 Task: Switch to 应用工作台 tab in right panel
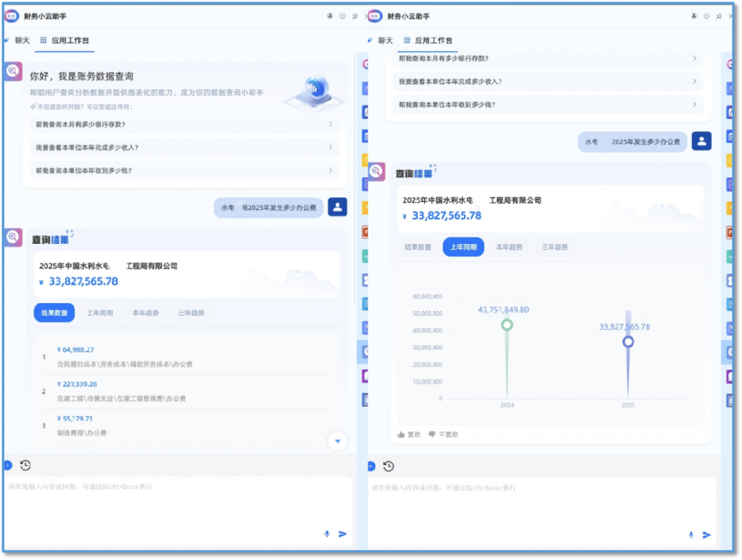pos(429,41)
